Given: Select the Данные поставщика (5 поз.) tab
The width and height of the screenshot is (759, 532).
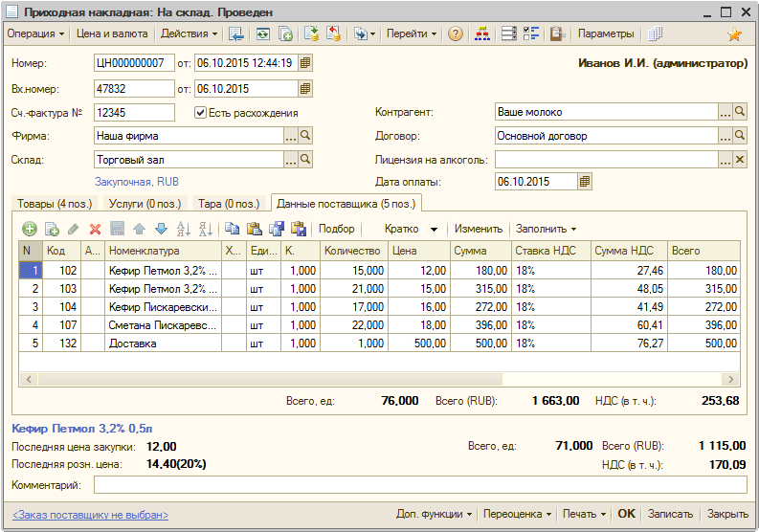Looking at the screenshot, I should [346, 204].
